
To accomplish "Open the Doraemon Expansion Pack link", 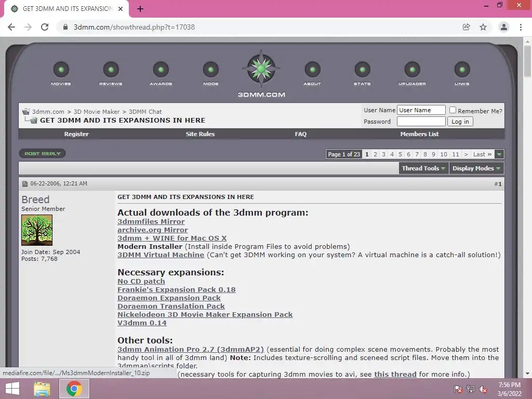I will [169, 298].
